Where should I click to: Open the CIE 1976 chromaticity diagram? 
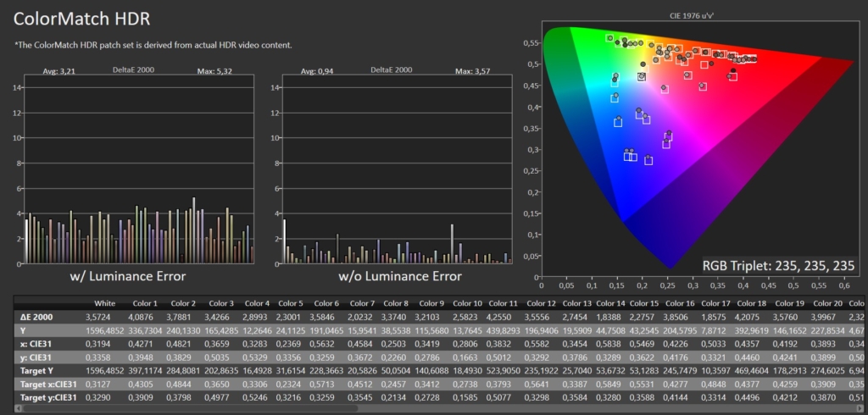[x=700, y=148]
